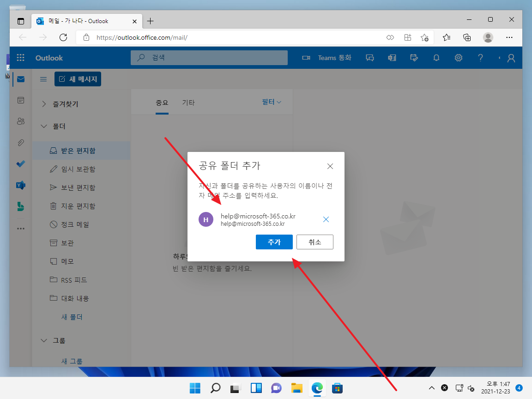
Task: Switch to the 기타 other tab
Action: pyautogui.click(x=188, y=103)
